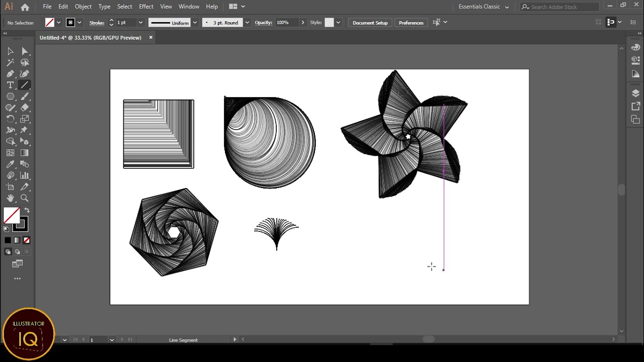Viewport: 644px width, 362px height.
Task: Switch to the Untitled-4 document tab
Action: pyautogui.click(x=91, y=38)
